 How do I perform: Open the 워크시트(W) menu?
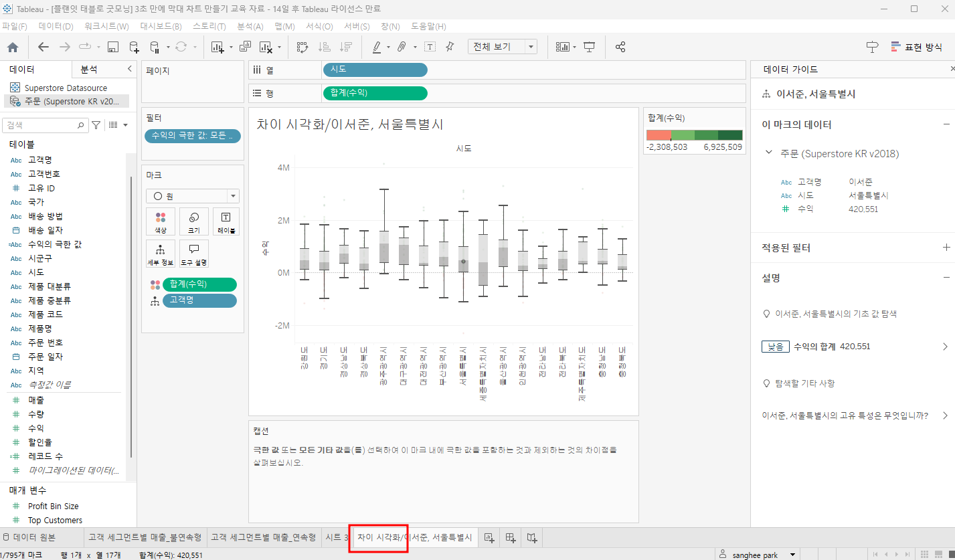click(106, 26)
